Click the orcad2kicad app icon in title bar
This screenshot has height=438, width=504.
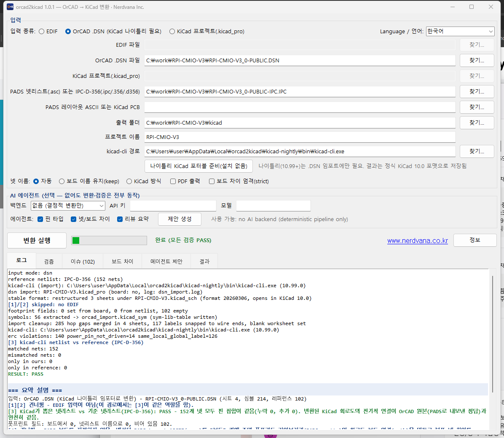coord(10,7)
